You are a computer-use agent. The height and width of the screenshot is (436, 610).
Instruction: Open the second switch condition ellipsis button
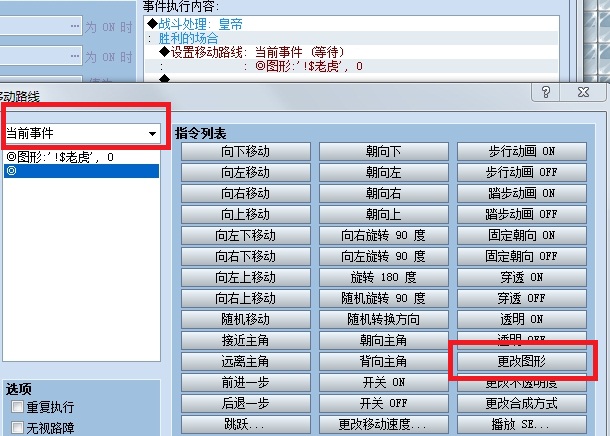point(75,56)
